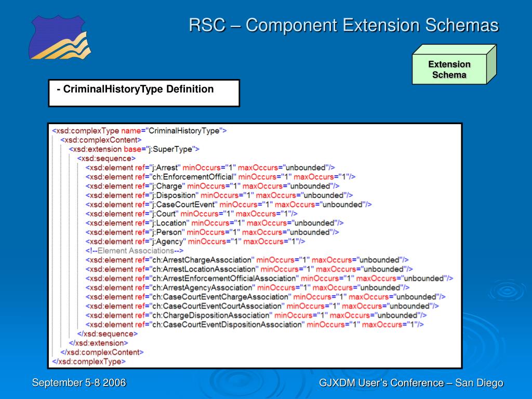Select the ch:ArrestAgencyAssociation element line

[248, 288]
